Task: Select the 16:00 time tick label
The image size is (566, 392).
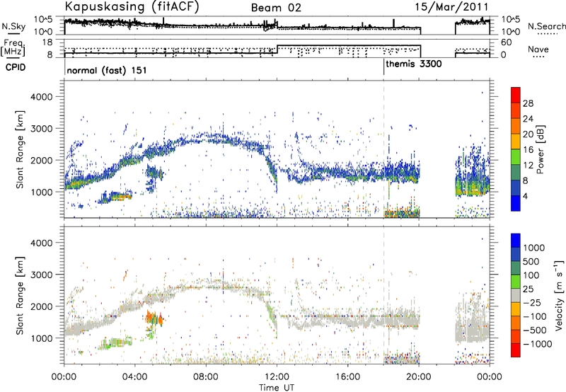Action: pyautogui.click(x=347, y=377)
